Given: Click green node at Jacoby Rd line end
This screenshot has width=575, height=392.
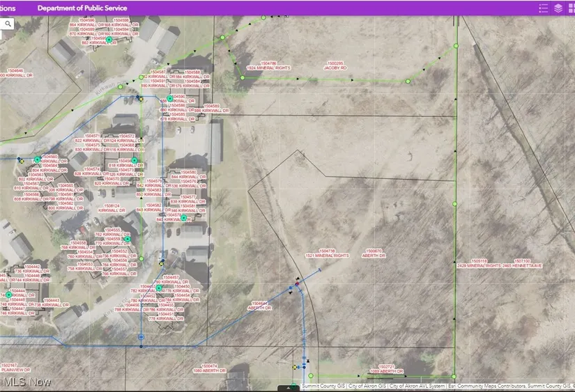Looking at the screenshot, I should 408,81.
